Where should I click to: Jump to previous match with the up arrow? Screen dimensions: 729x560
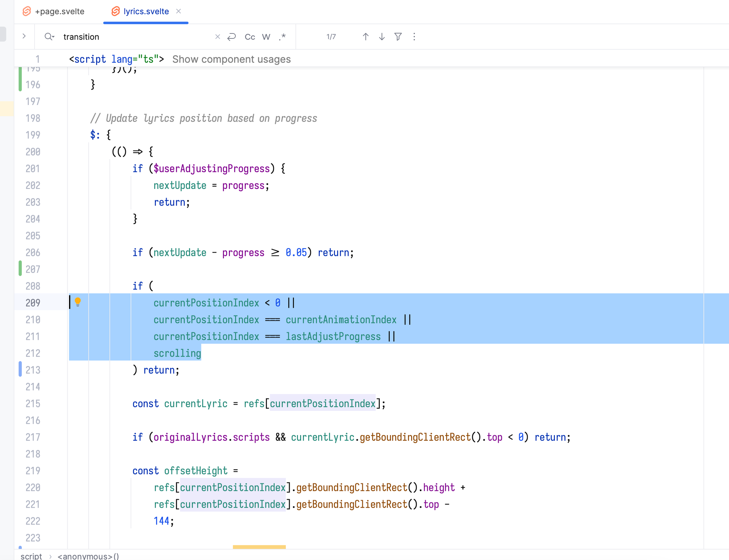[365, 36]
